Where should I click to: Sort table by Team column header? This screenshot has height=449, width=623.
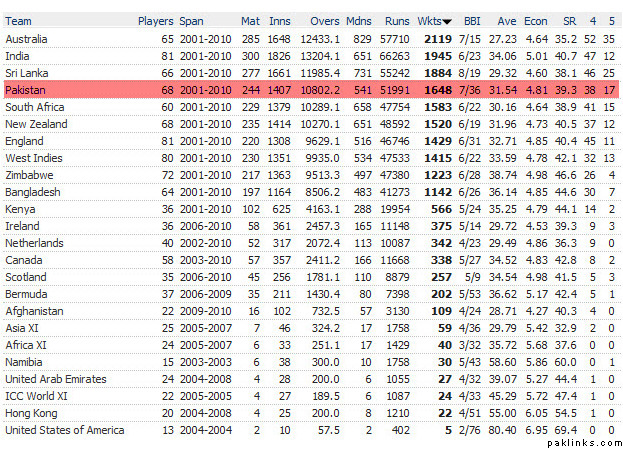[18, 20]
